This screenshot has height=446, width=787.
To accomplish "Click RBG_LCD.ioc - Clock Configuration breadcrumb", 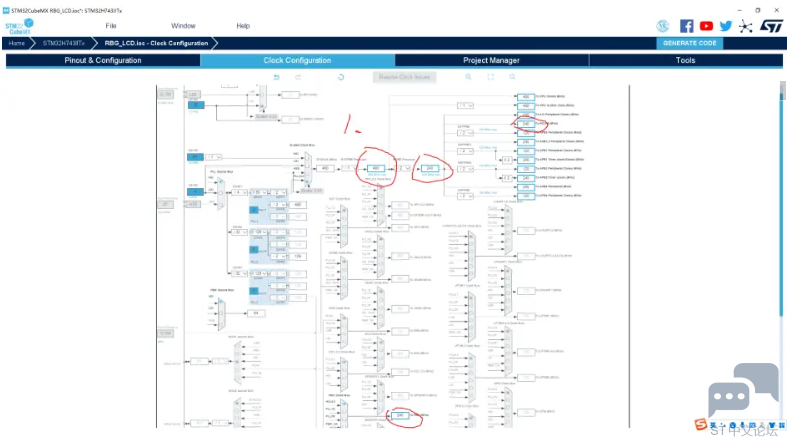I will (156, 43).
